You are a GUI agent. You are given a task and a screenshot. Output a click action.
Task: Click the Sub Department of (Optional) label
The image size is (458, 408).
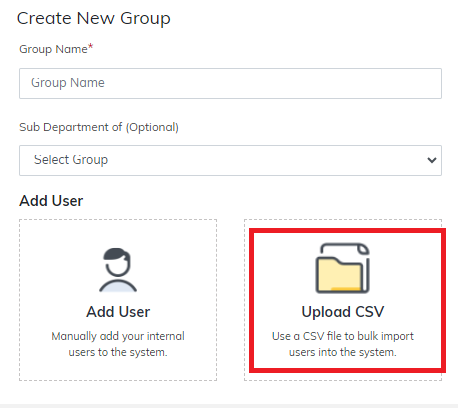pos(99,127)
